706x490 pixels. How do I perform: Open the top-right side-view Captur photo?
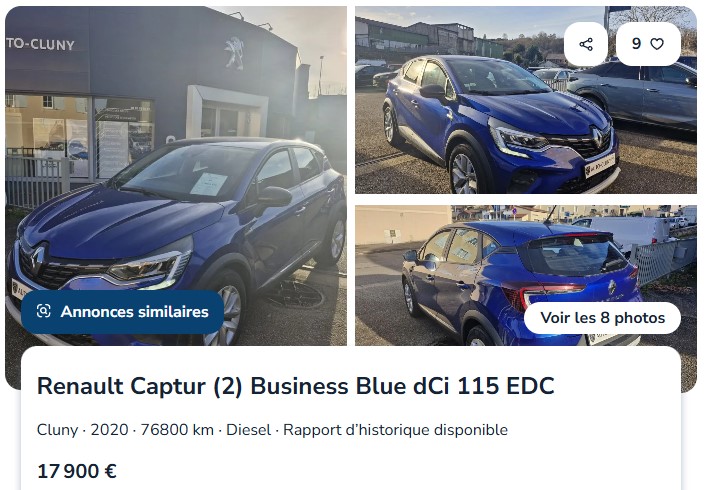525,100
